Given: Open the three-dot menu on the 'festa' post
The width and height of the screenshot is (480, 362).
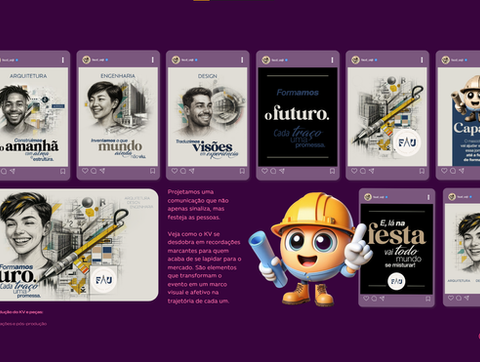Looking at the screenshot, I should [428, 197].
